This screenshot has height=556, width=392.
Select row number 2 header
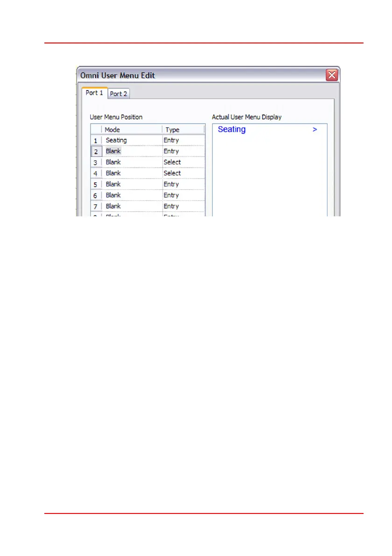(96, 151)
